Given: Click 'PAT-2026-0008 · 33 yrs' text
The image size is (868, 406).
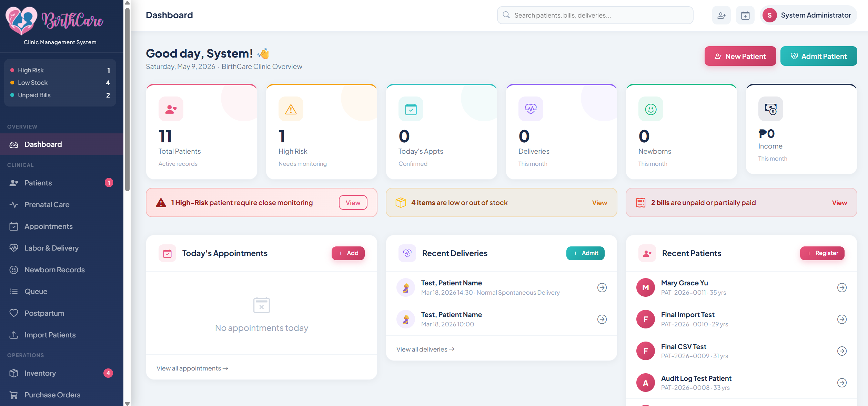Looking at the screenshot, I should 695,387.
